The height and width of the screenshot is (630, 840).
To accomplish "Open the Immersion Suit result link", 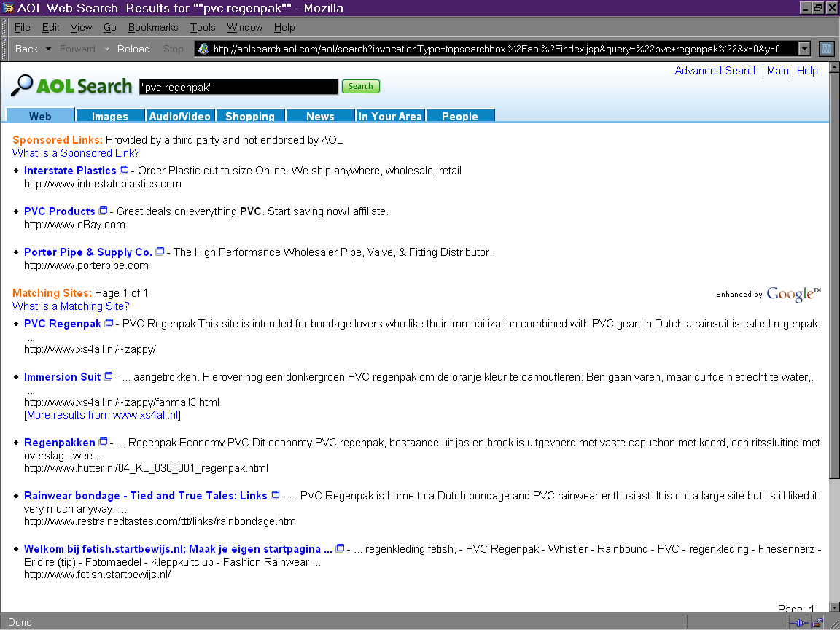I will 62,376.
